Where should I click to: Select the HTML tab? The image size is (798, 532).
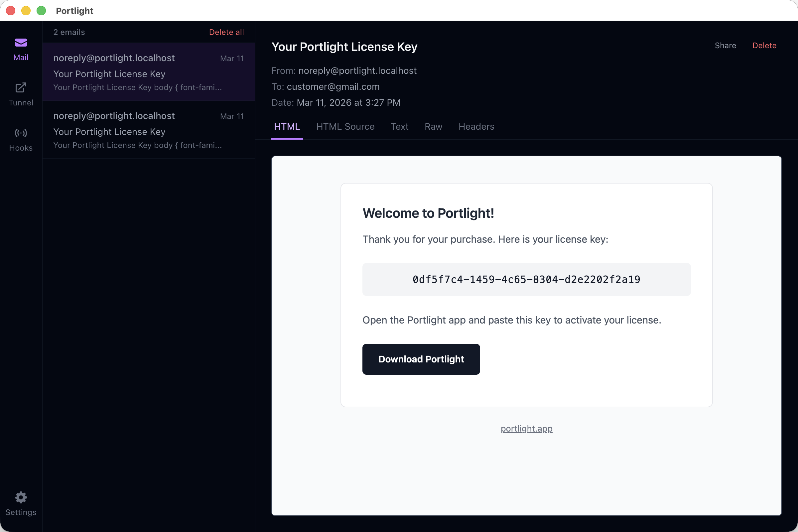[287, 127]
